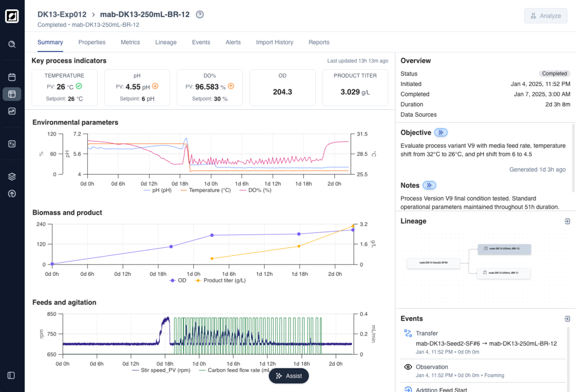Open the layers stack icon in the sidebar

12,177
